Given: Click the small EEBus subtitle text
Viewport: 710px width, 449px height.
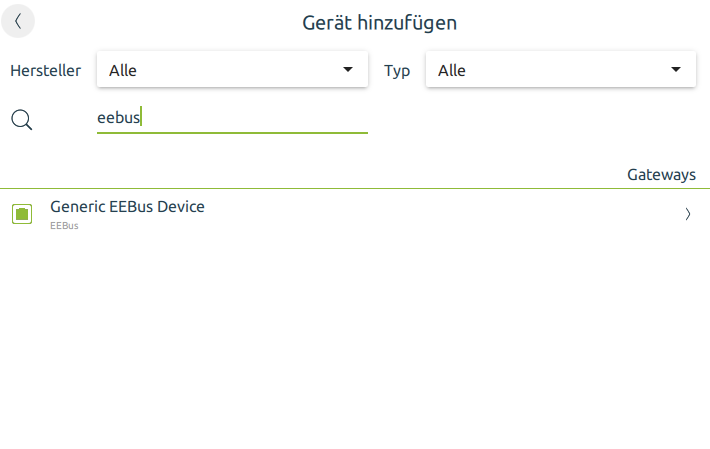Looking at the screenshot, I should (x=64, y=226).
